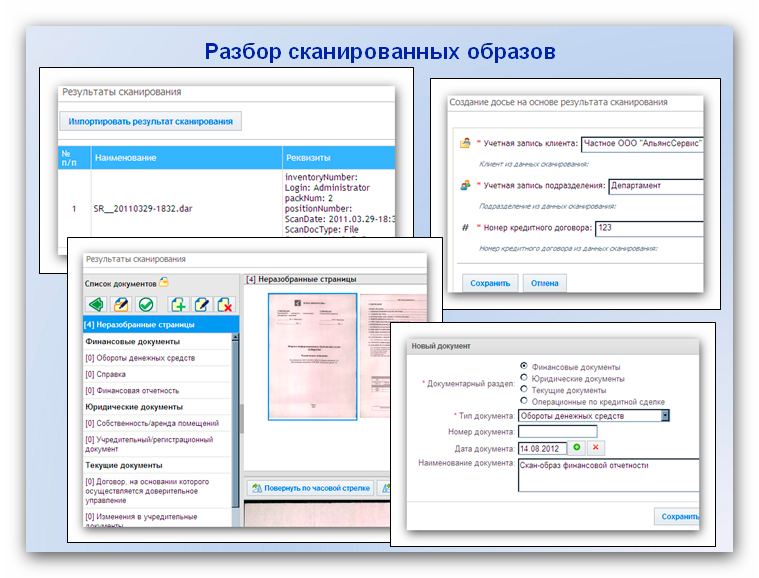Click folder icon beside Список документов
The image size is (759, 578).
click(x=164, y=282)
